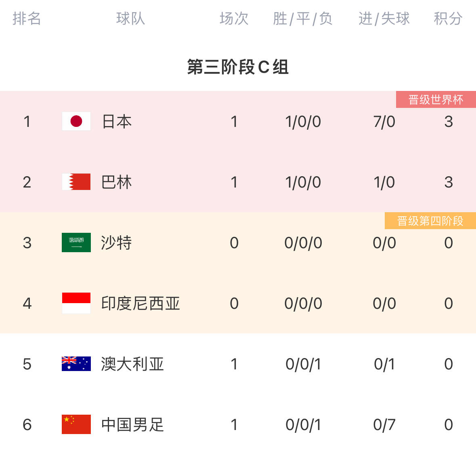Screen dimensions: 476x466
Task: Click the Japan flag icon
Action: click(x=76, y=121)
